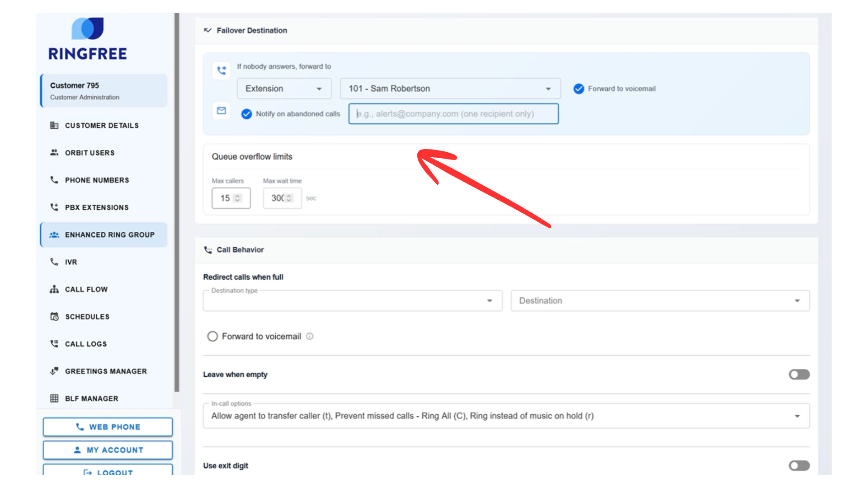868x488 pixels.
Task: Open the In-call options dropdown
Action: click(x=505, y=416)
